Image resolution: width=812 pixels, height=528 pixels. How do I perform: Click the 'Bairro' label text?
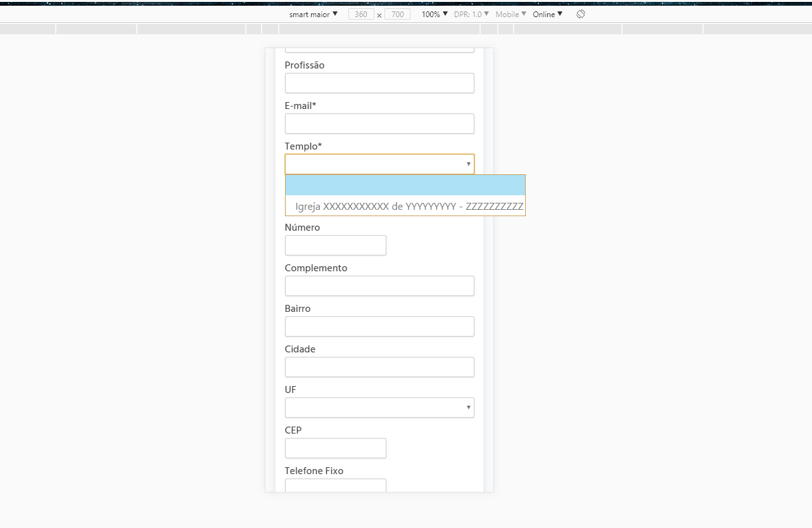click(298, 309)
